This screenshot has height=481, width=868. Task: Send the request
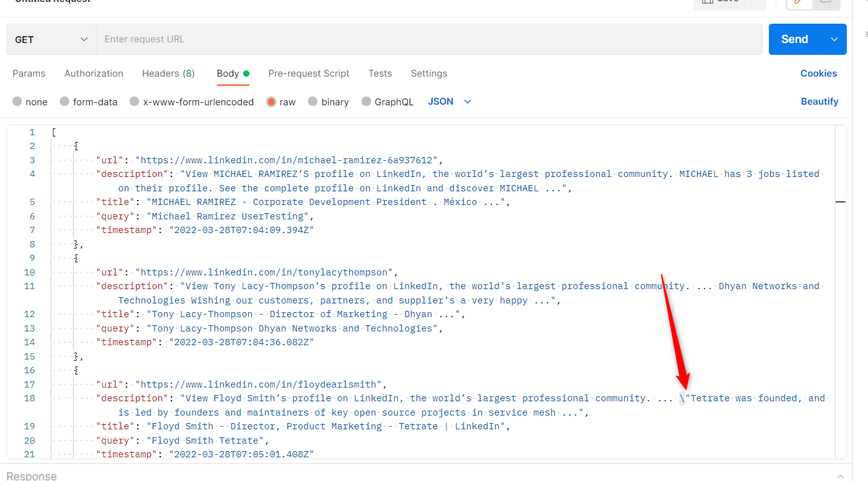(795, 39)
